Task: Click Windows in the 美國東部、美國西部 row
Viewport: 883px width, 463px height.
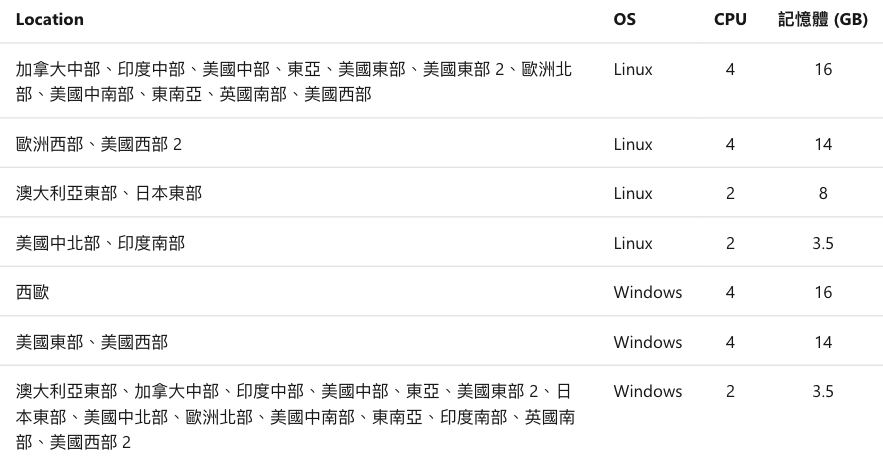Action: pyautogui.click(x=648, y=342)
